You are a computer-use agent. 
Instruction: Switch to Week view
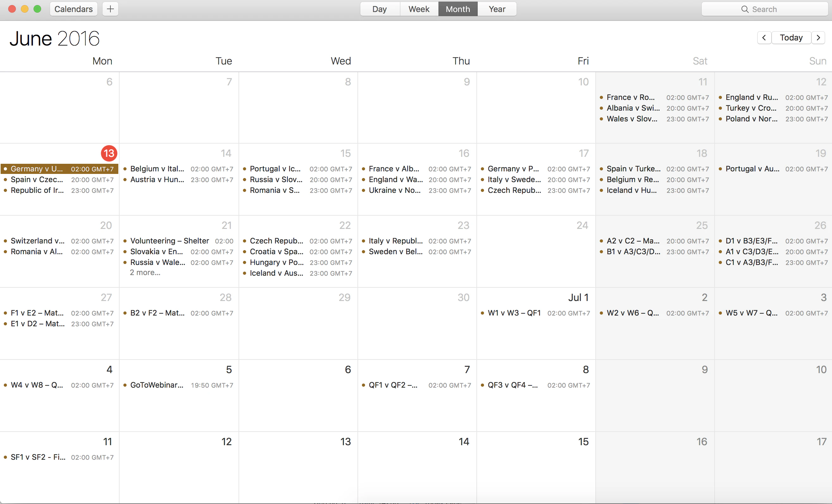(419, 9)
